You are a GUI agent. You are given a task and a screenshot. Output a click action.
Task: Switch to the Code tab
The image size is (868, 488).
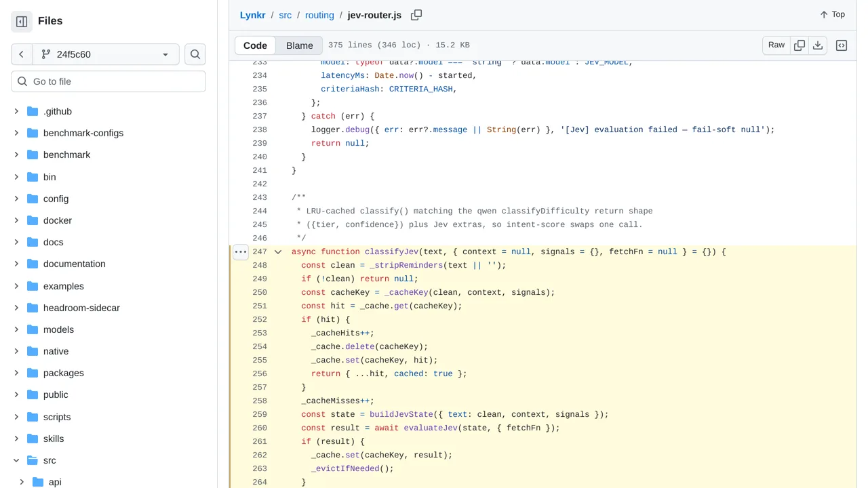255,45
